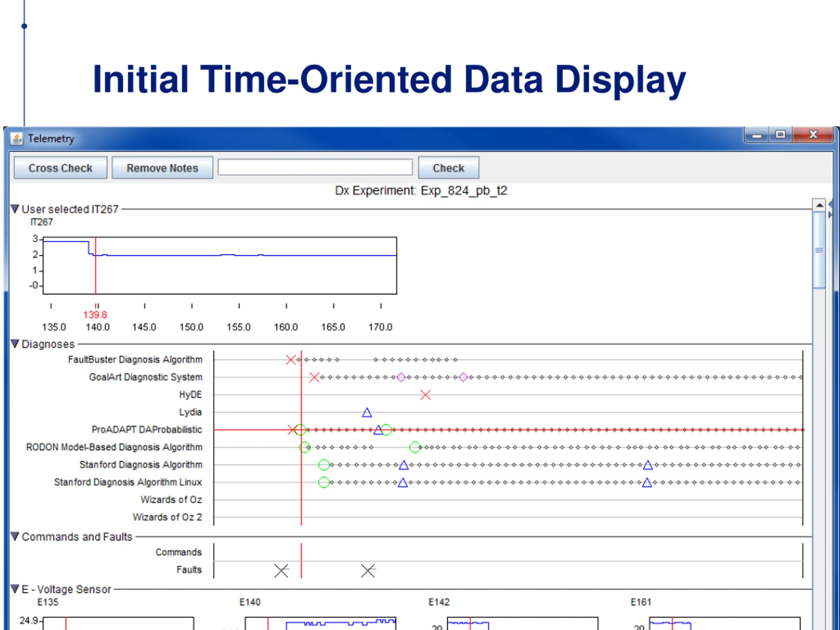Select the HyDE row label
This screenshot has width=840, height=630.
pos(190,394)
